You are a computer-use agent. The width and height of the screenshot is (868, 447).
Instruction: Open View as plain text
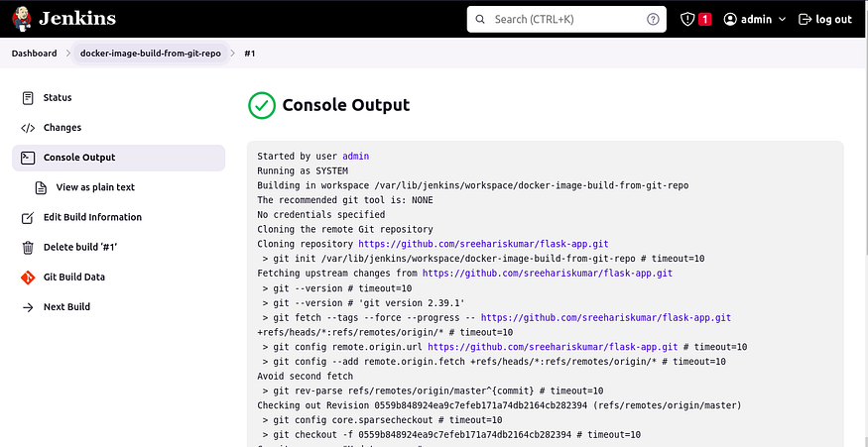point(95,187)
